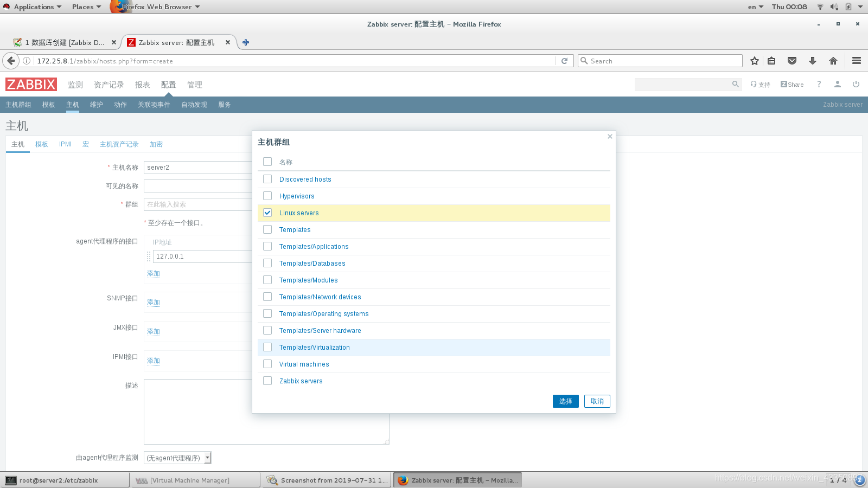Open the downloads arrow icon
868x488 pixels.
coord(813,61)
